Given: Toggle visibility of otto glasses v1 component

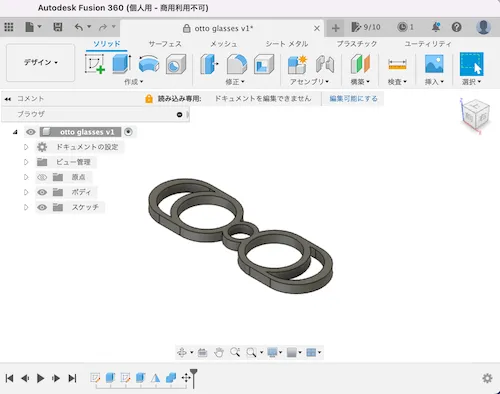Looking at the screenshot, I should [31, 132].
